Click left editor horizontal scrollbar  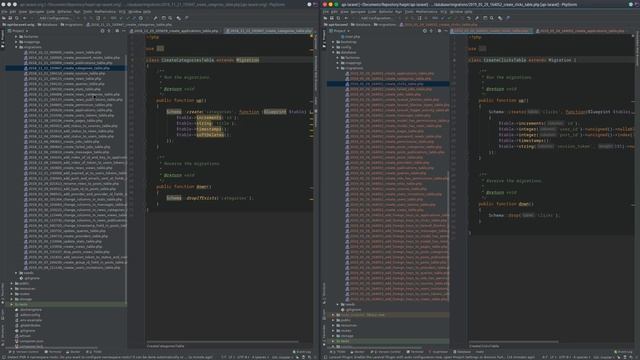[223, 342]
